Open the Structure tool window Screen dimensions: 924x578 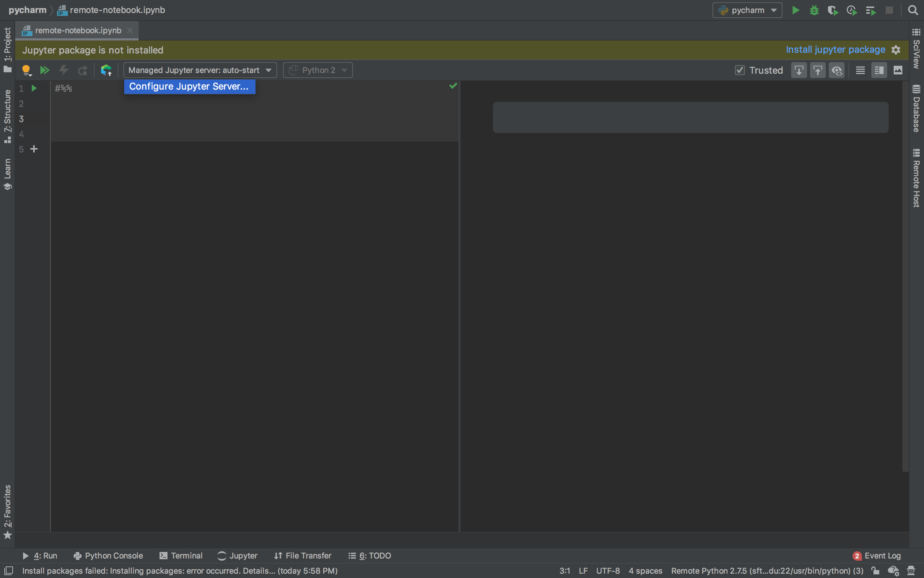(7, 116)
